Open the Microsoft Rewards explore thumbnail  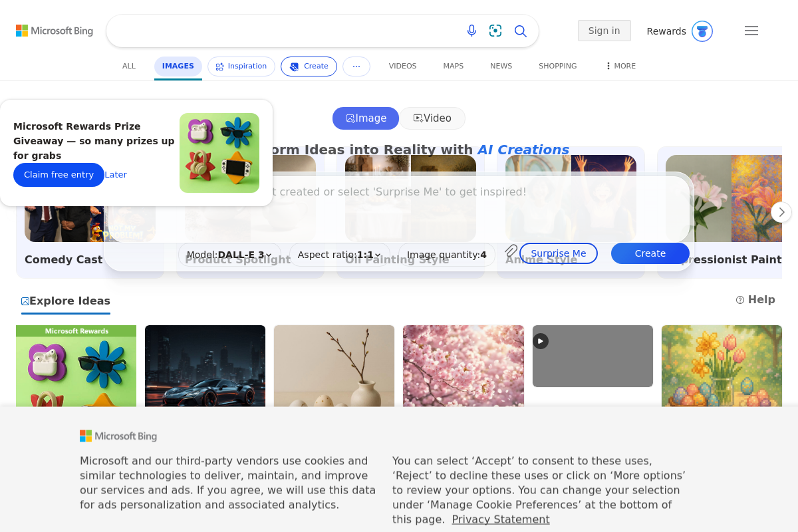(x=76, y=365)
